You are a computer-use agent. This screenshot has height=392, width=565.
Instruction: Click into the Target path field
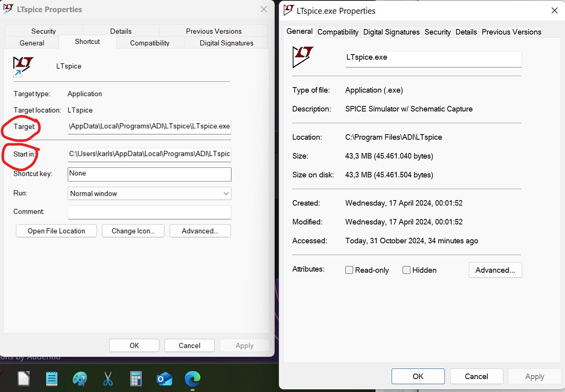tap(149, 127)
